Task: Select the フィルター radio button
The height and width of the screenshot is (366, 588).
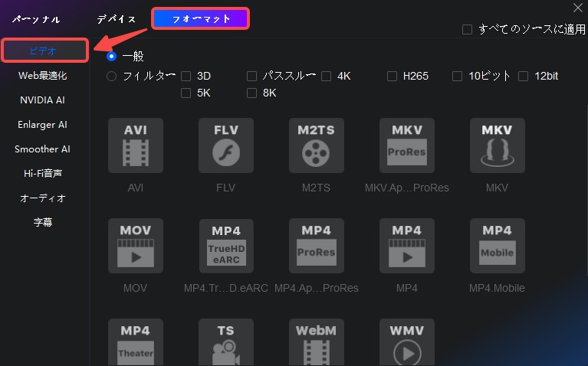Action: tap(111, 77)
